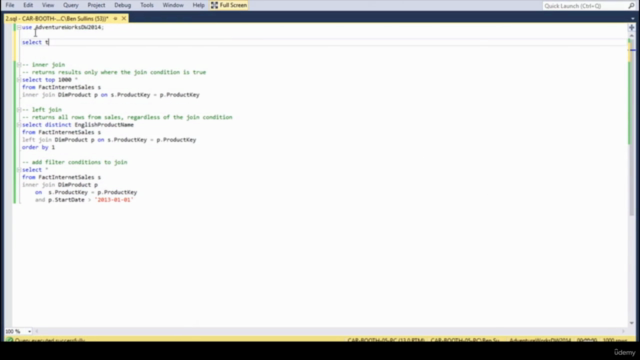Click the '2013-01-01' date string

point(114,200)
